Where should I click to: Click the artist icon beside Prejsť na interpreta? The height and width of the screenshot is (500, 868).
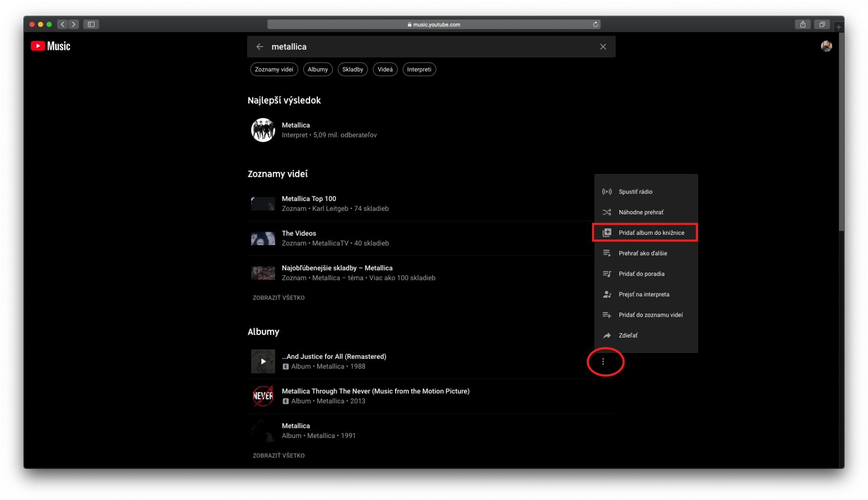[x=607, y=294]
